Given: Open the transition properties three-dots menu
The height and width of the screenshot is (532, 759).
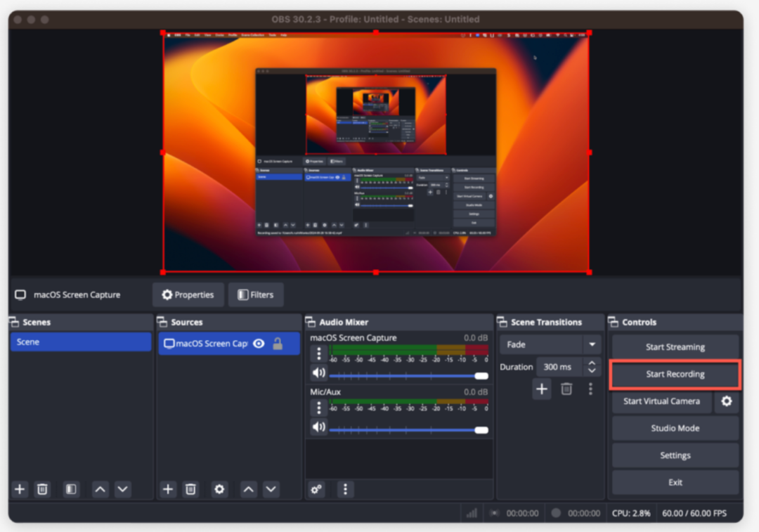Looking at the screenshot, I should (590, 389).
